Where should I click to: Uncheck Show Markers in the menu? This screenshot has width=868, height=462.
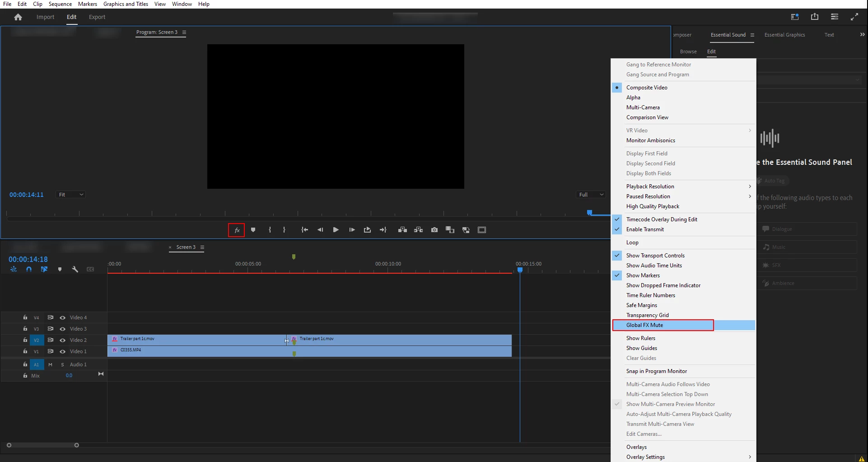click(x=684, y=275)
